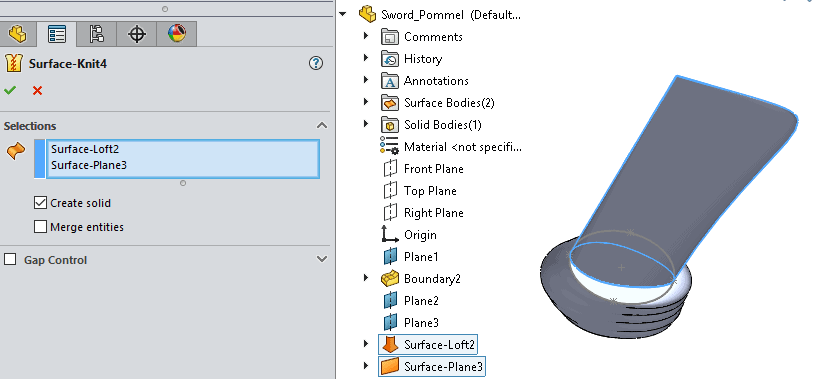The image size is (834, 379).
Task: Expand the Gap Control section chevron
Action: (x=322, y=259)
